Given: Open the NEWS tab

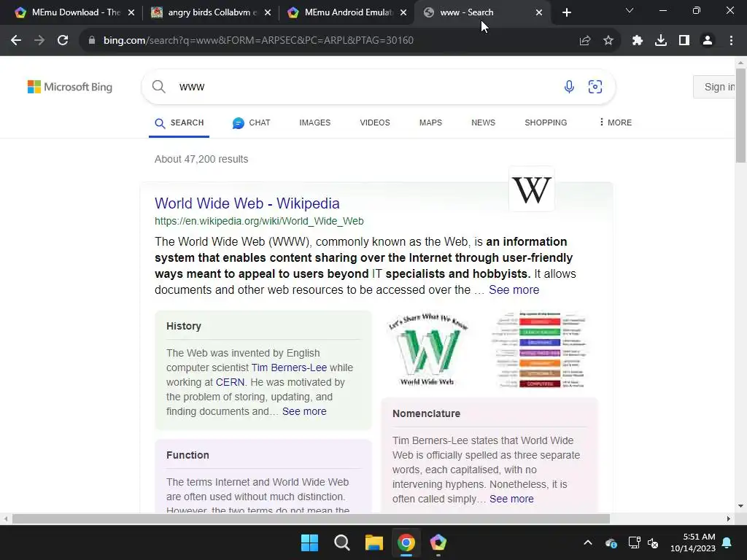Looking at the screenshot, I should [x=483, y=122].
